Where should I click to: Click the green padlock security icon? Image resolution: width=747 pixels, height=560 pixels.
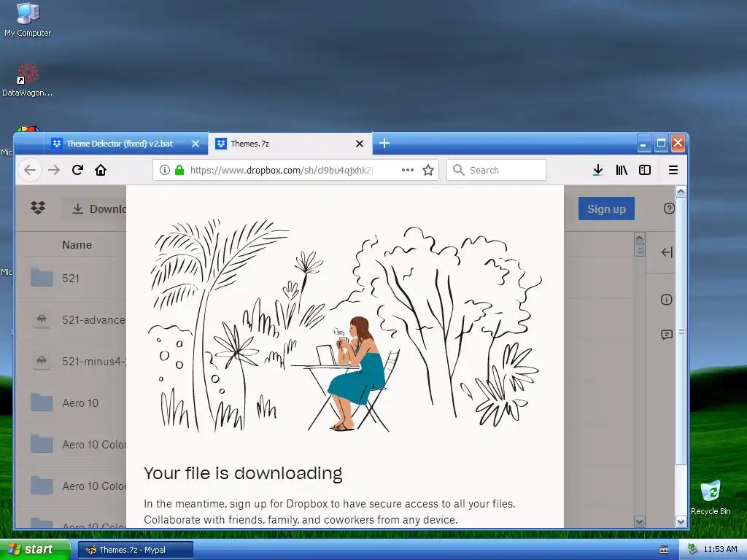click(179, 170)
